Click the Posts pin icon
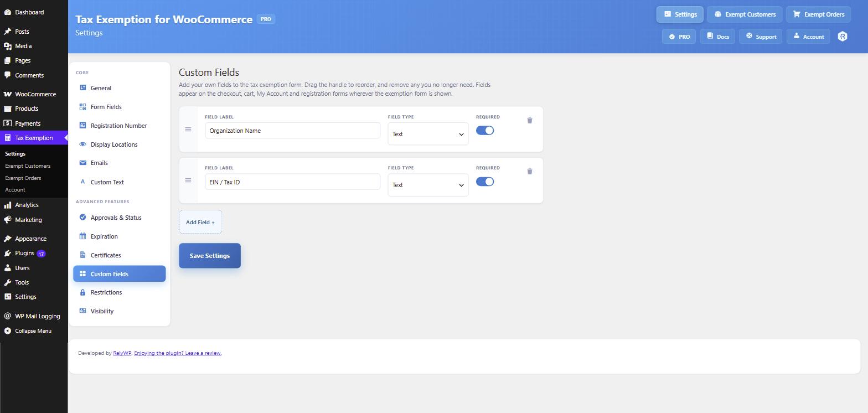Screen dimensions: 868x413 point(7,32)
